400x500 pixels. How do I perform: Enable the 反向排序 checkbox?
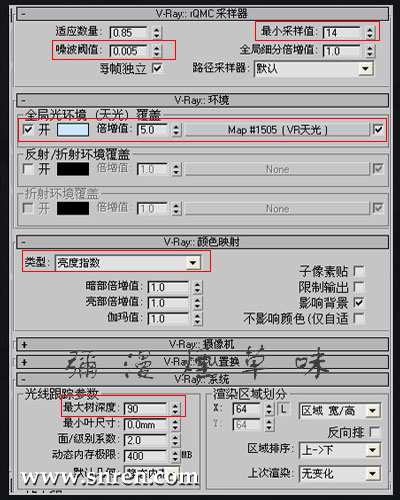pyautogui.click(x=374, y=432)
